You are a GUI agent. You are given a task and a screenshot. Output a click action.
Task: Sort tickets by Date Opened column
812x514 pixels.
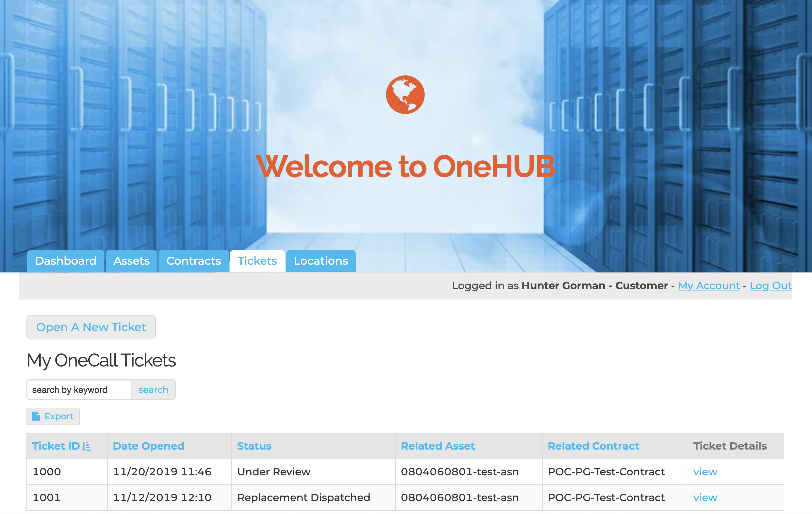click(148, 446)
